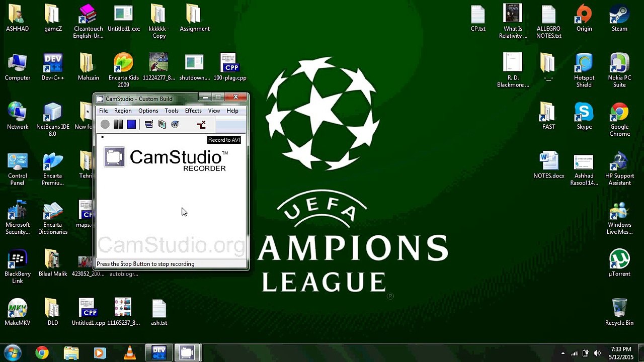This screenshot has height=362, width=644.
Task: Select the Steam desktop shortcut
Action: click(619, 19)
